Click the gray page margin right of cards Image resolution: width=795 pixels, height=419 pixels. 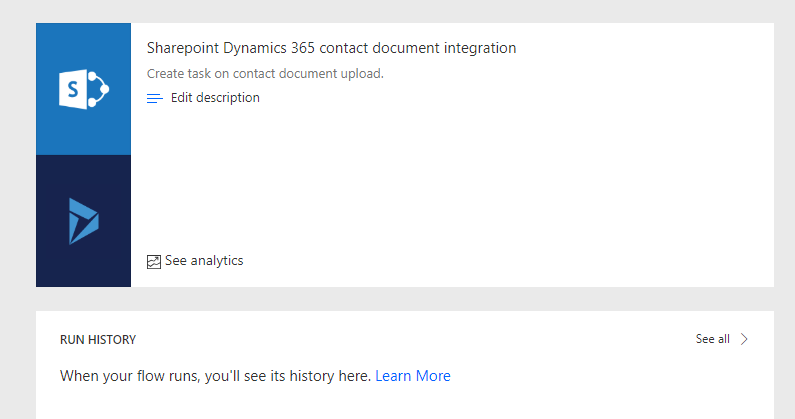pyautogui.click(x=784, y=200)
